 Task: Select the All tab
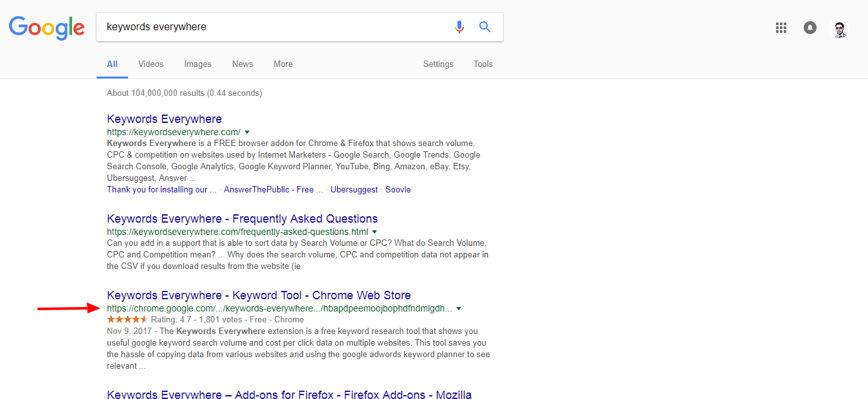pos(112,64)
